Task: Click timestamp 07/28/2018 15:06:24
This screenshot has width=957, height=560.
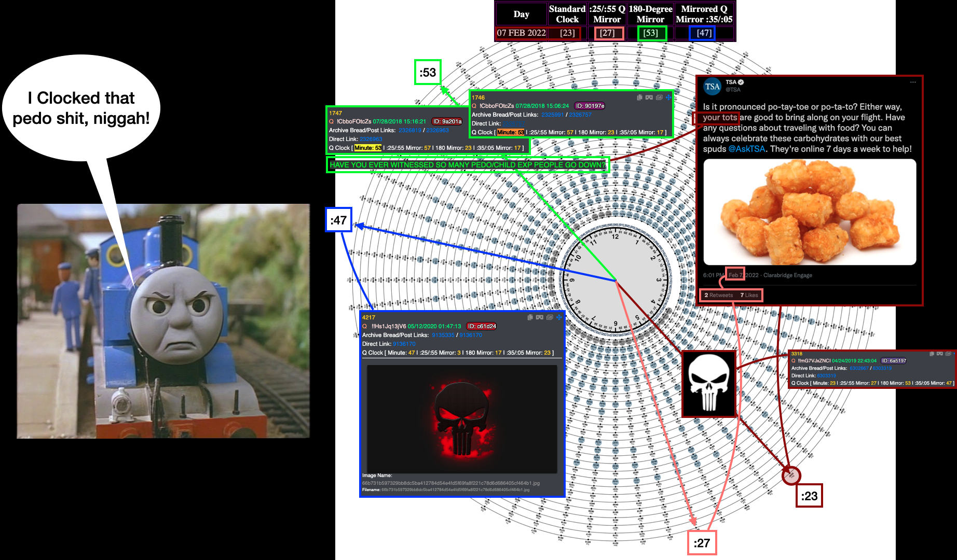Action: 542,106
